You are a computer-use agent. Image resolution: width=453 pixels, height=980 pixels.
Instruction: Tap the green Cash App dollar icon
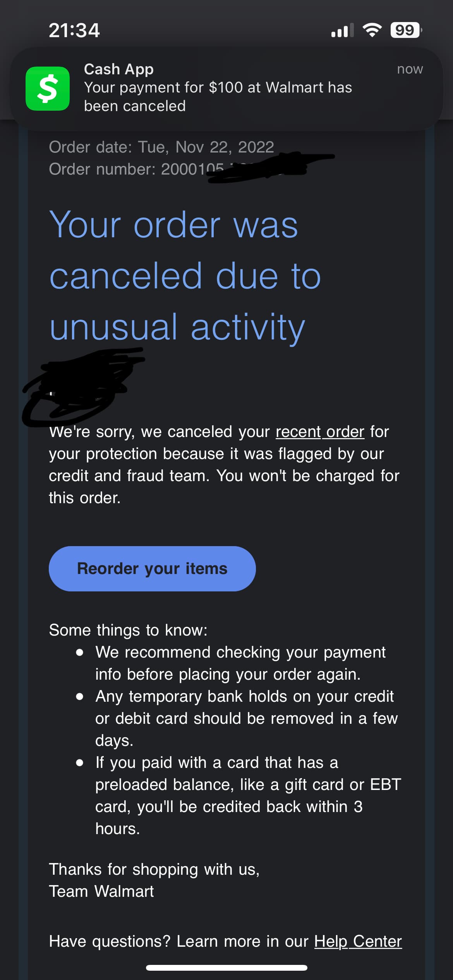coord(48,89)
